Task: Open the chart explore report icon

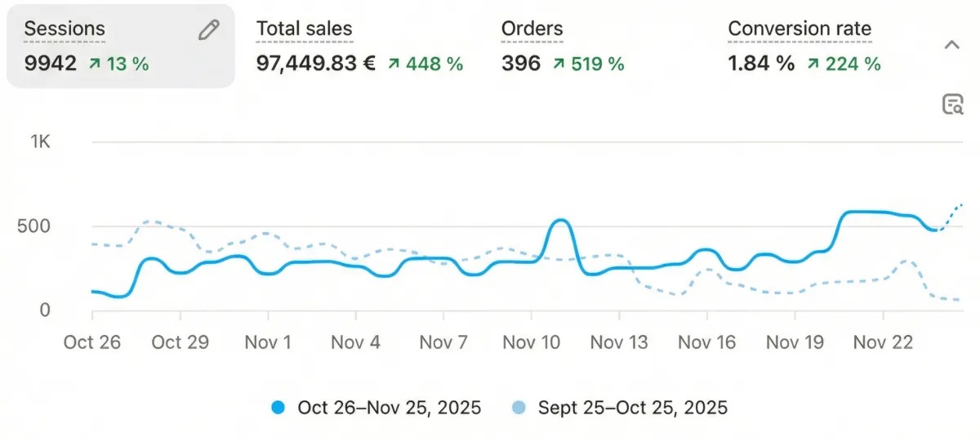Action: [952, 105]
